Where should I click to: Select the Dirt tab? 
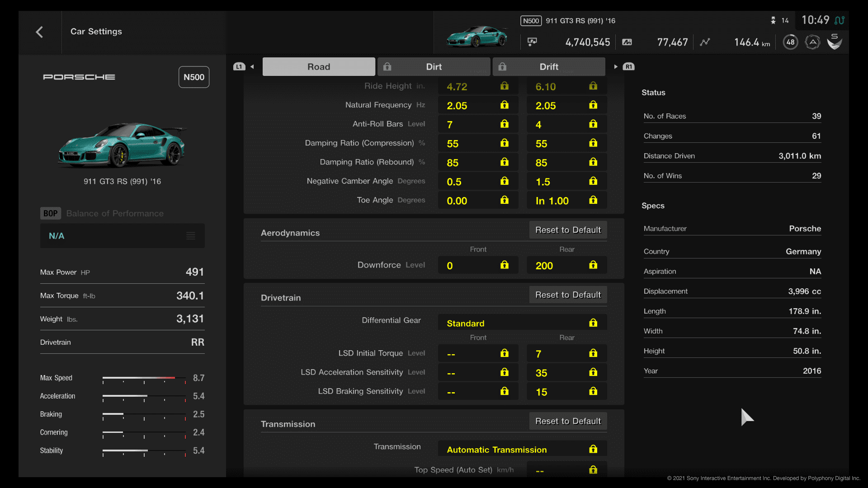click(434, 67)
